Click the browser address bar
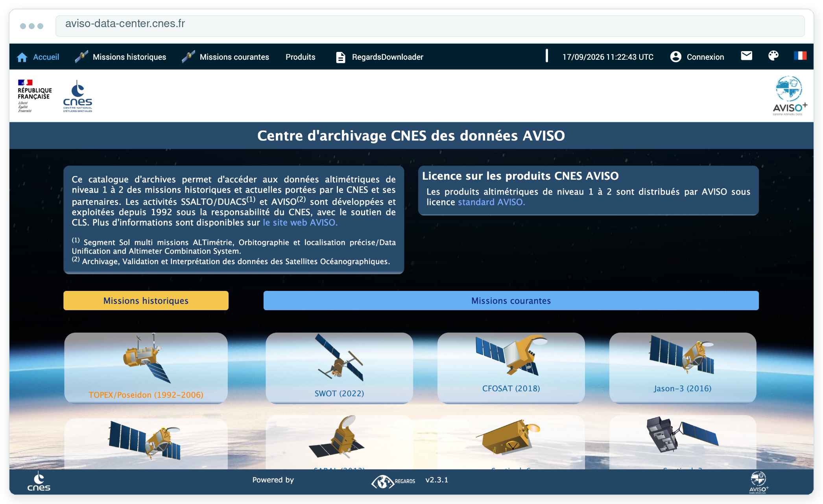 pyautogui.click(x=430, y=26)
